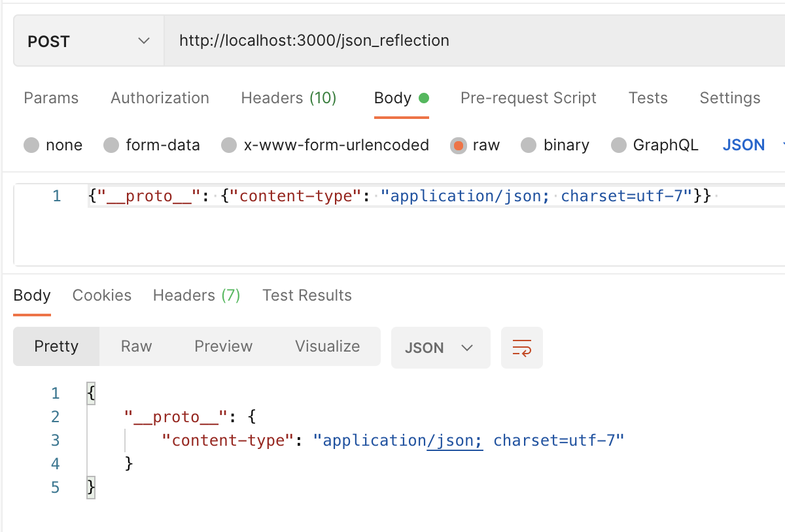Open the Tests tab
This screenshot has height=532, width=785.
[648, 98]
